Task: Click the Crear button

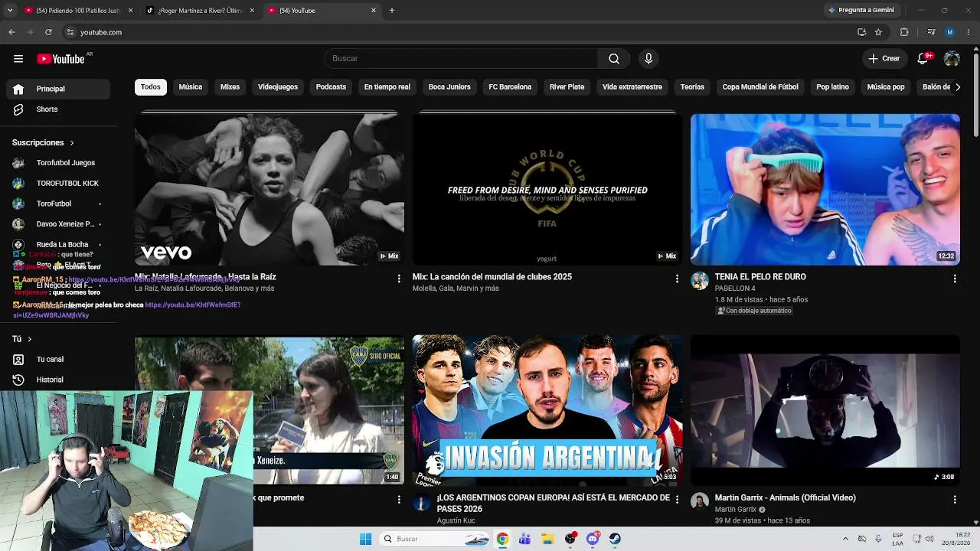Action: click(884, 59)
